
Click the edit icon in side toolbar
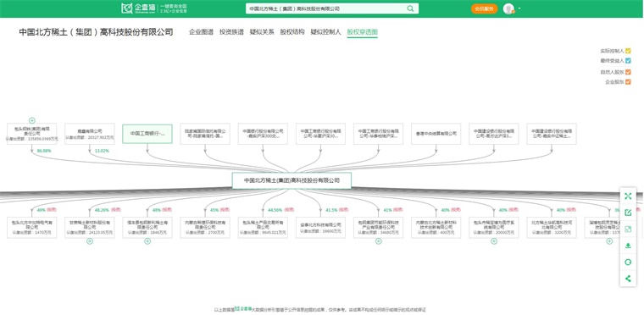[x=628, y=213]
